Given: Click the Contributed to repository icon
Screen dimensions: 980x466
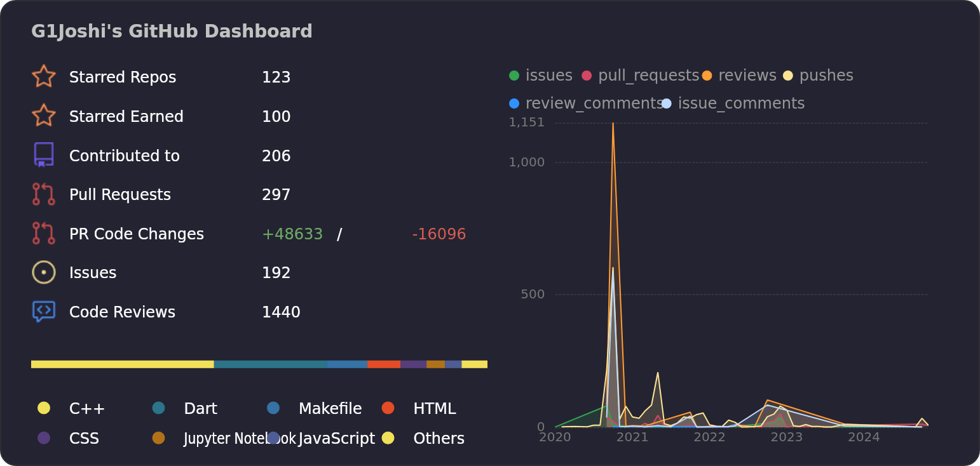Looking at the screenshot, I should point(44,155).
